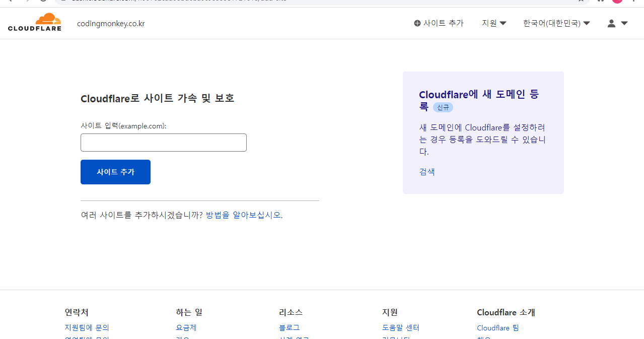Click the 연락처 footer heading

(77, 312)
